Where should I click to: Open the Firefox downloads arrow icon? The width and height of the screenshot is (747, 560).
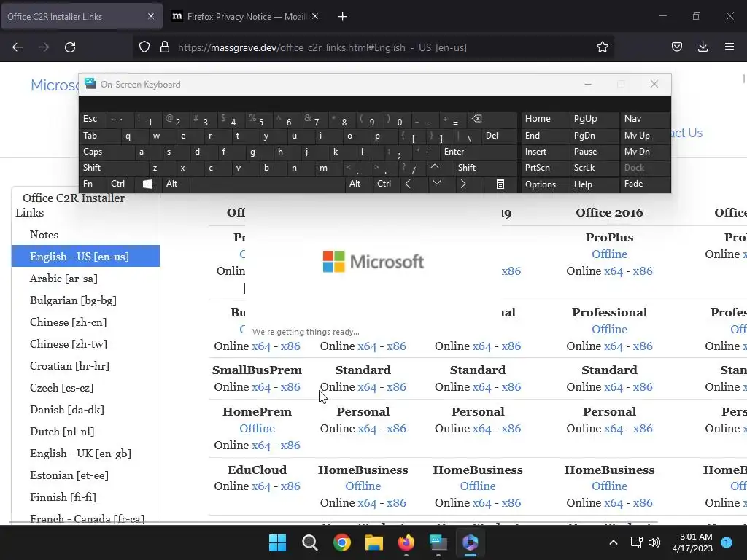pos(703,47)
